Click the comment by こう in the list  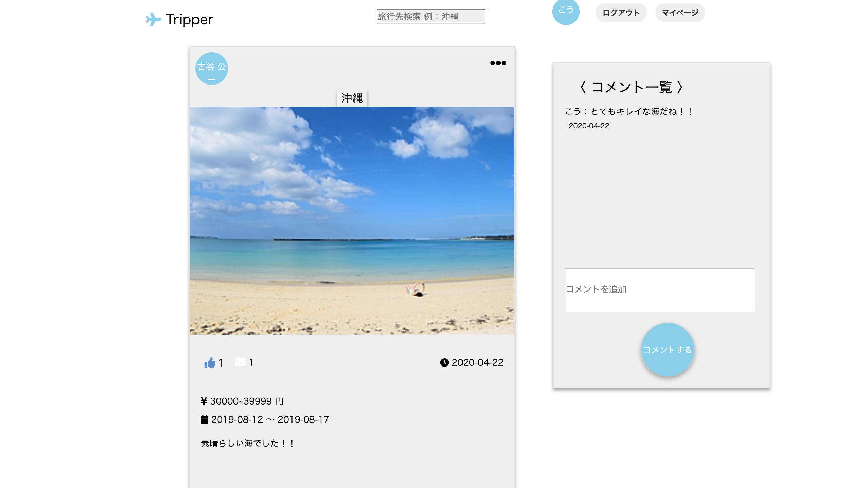click(628, 111)
